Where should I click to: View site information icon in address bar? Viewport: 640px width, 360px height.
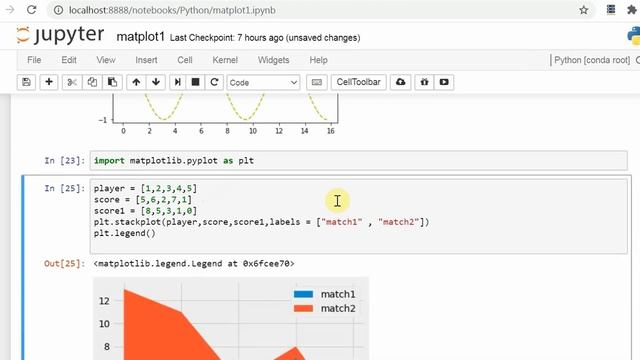tap(58, 10)
